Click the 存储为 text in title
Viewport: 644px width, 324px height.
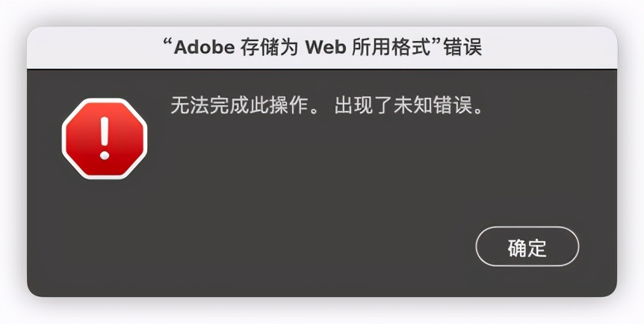point(262,48)
